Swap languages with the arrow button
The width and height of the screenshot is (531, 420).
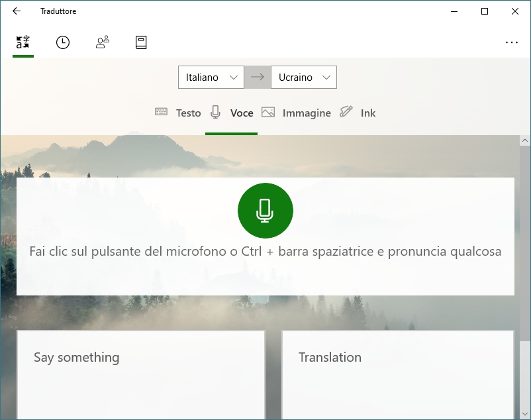pyautogui.click(x=258, y=78)
